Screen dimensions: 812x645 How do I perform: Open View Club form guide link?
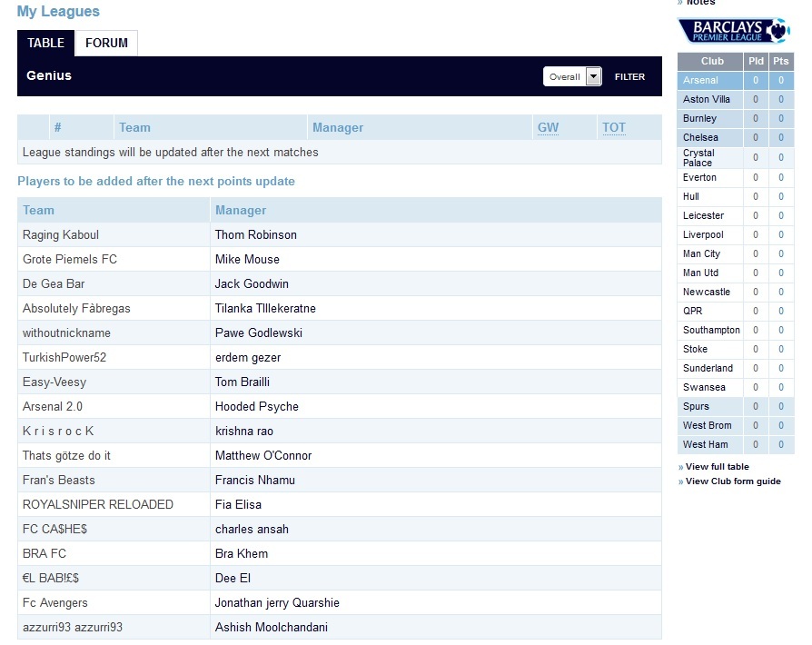pos(732,481)
